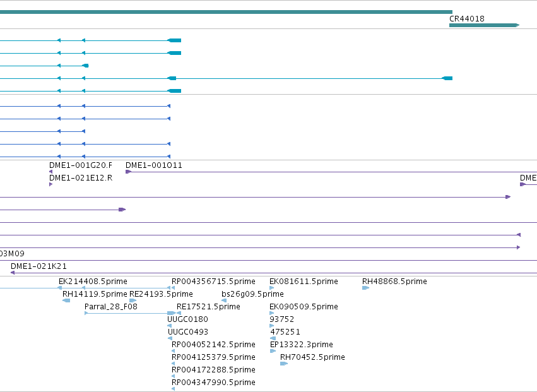The height and width of the screenshot is (392, 537).
Task: Select the EK081611.5prime EST label
Action: pos(304,282)
